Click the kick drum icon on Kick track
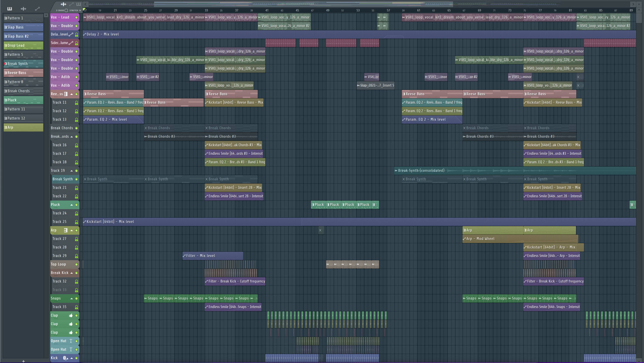Image resolution: width=644 pixels, height=363 pixels. (x=66, y=358)
